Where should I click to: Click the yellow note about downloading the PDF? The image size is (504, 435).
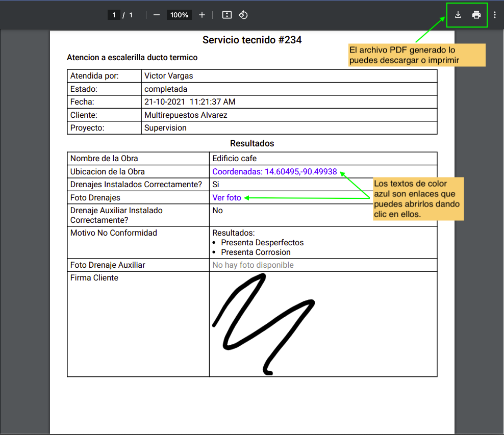coord(417,55)
